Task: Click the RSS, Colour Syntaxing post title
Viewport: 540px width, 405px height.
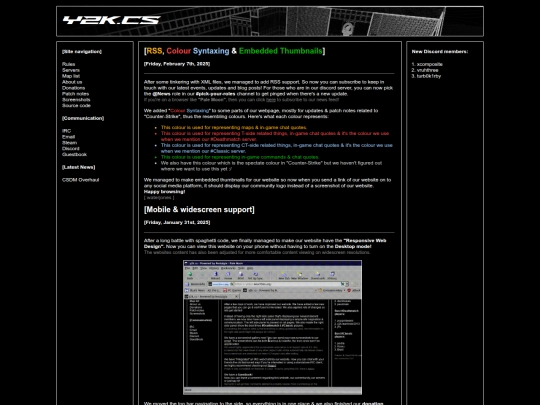Action: click(235, 51)
